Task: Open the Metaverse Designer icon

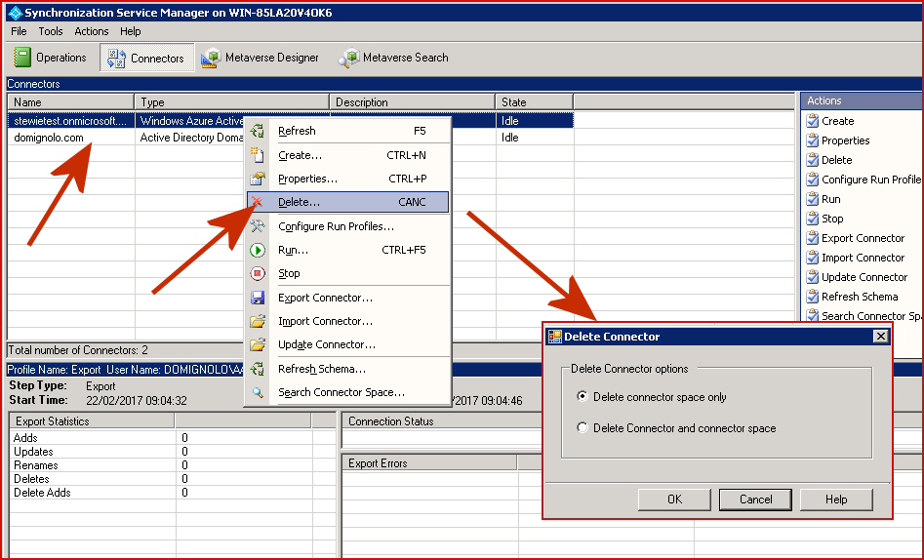Action: click(211, 59)
